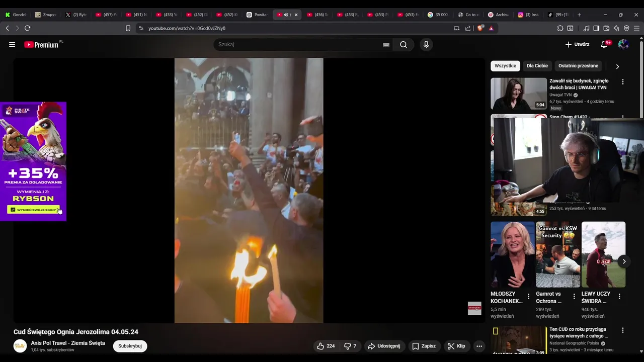The width and height of the screenshot is (644, 362).
Task: Close the currently playing YouTube tab
Action: 296,15
